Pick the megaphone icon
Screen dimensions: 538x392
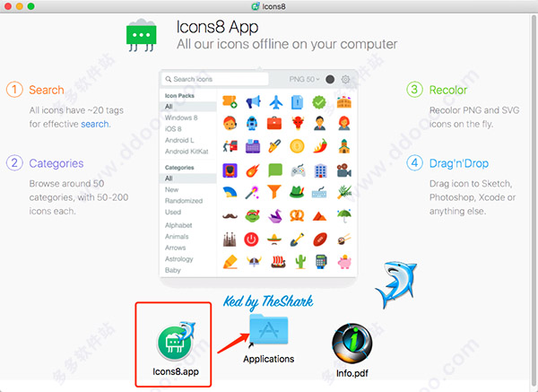253,102
